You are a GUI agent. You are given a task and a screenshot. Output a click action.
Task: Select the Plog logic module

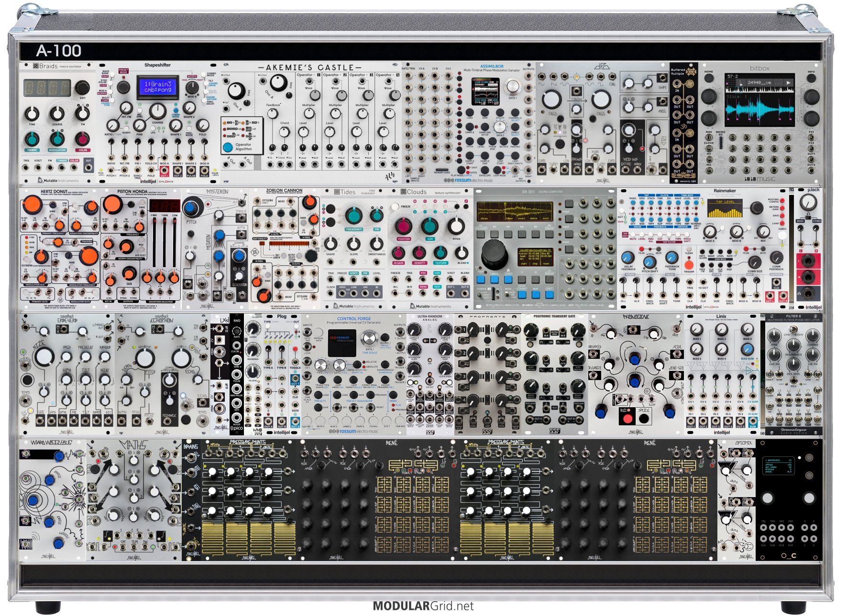click(282, 374)
